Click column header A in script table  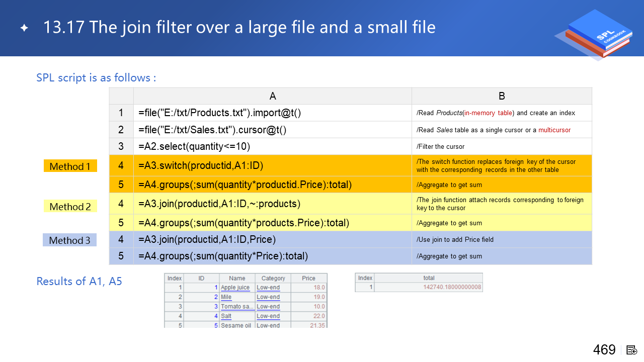pos(272,96)
